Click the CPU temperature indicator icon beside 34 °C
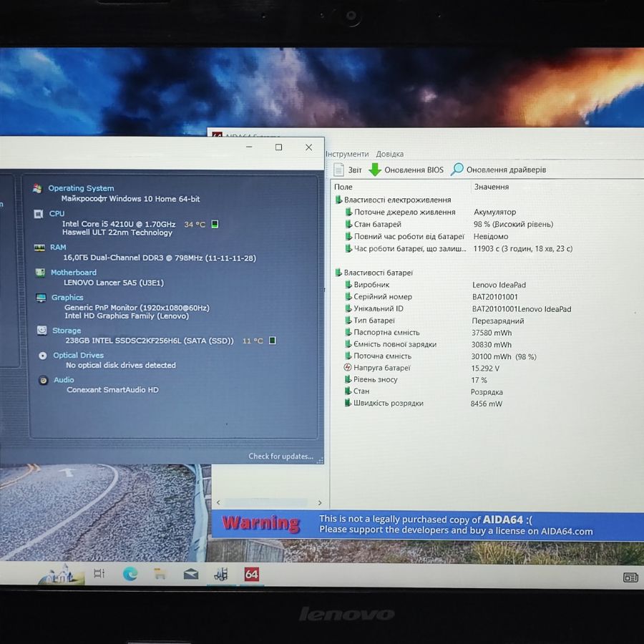Image resolution: width=644 pixels, height=644 pixels. click(215, 224)
